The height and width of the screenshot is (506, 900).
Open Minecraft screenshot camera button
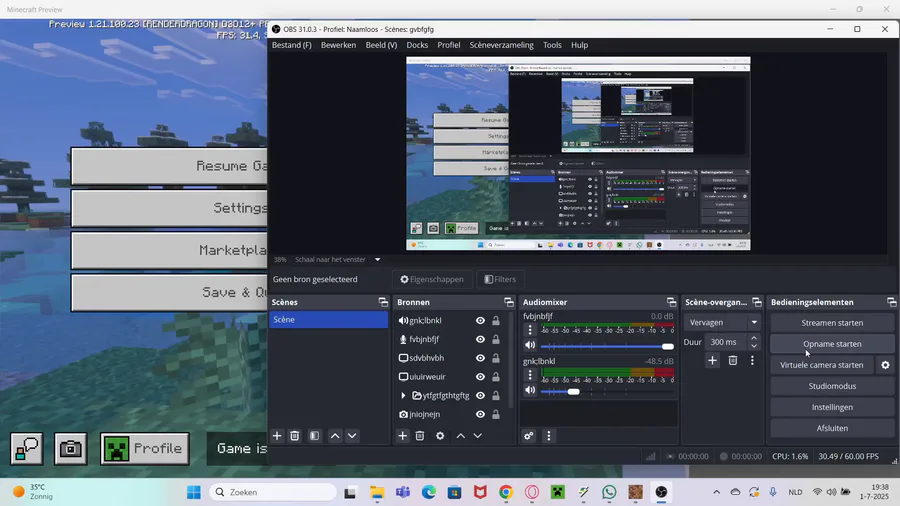(x=71, y=449)
